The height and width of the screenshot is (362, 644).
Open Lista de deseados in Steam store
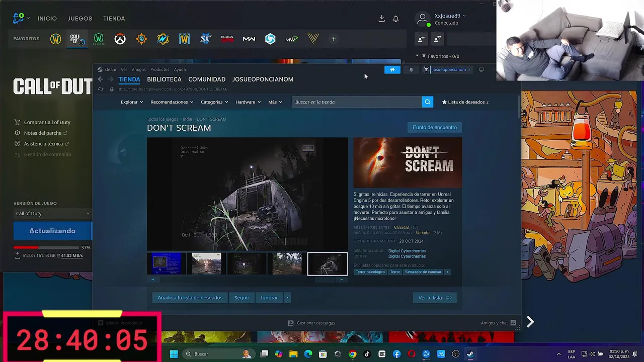tap(465, 102)
